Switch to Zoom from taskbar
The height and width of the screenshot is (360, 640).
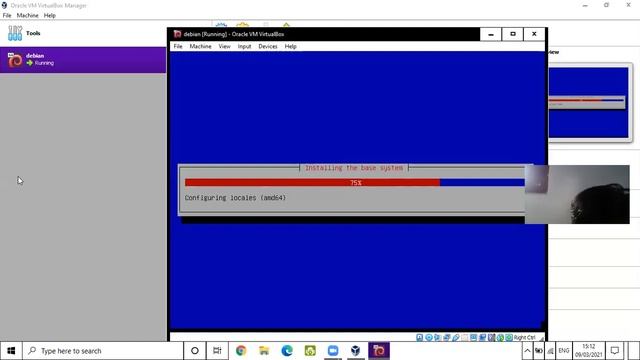click(x=333, y=351)
